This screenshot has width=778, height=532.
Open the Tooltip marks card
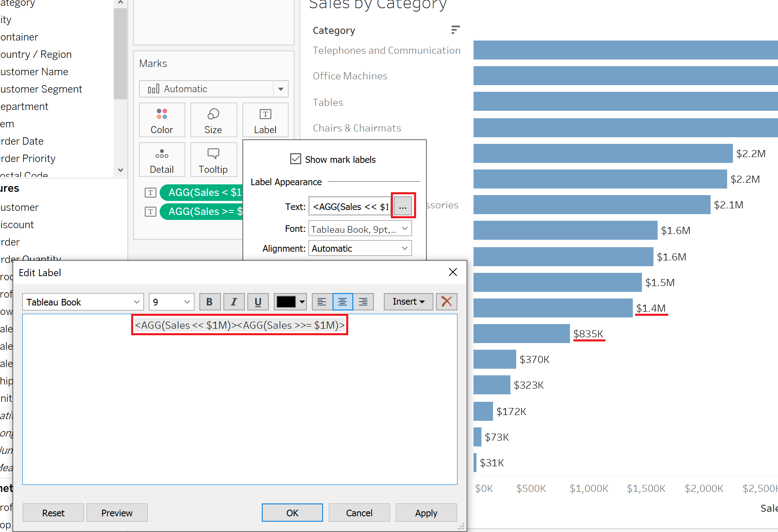point(213,160)
